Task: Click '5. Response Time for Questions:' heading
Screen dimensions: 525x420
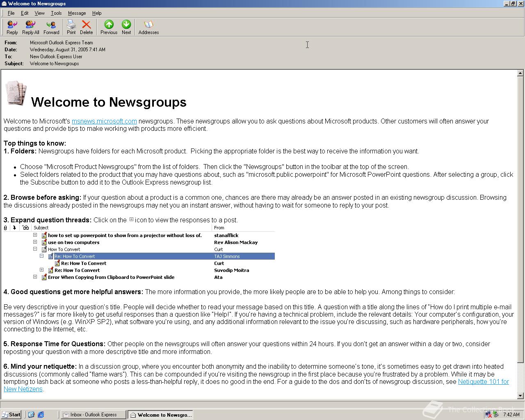Action: point(55,344)
